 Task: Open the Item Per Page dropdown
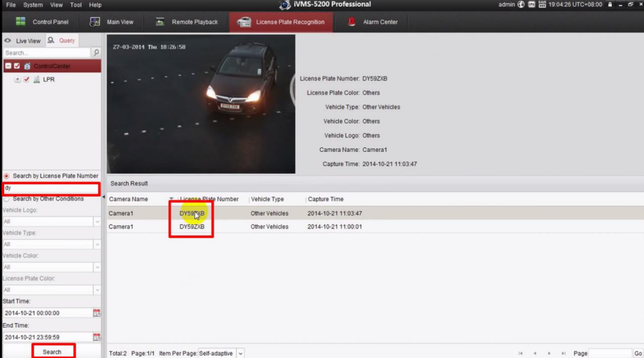coord(240,353)
